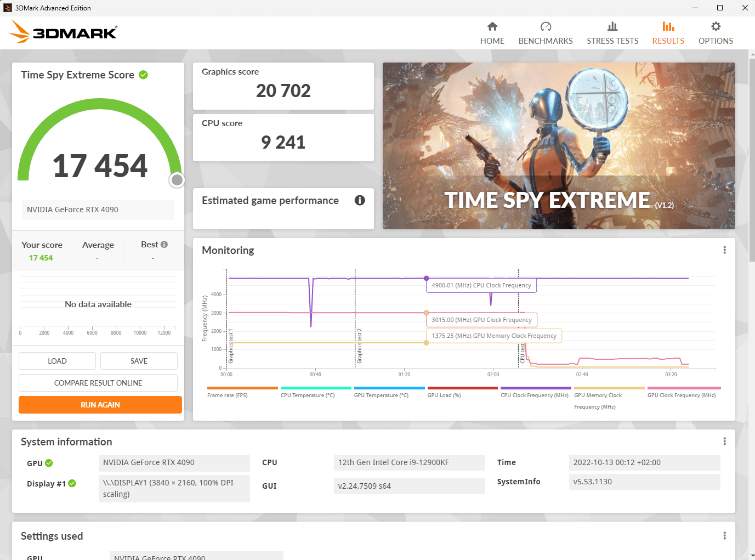Click the orange RUN AGAIN button
The height and width of the screenshot is (560, 755).
[x=100, y=405]
